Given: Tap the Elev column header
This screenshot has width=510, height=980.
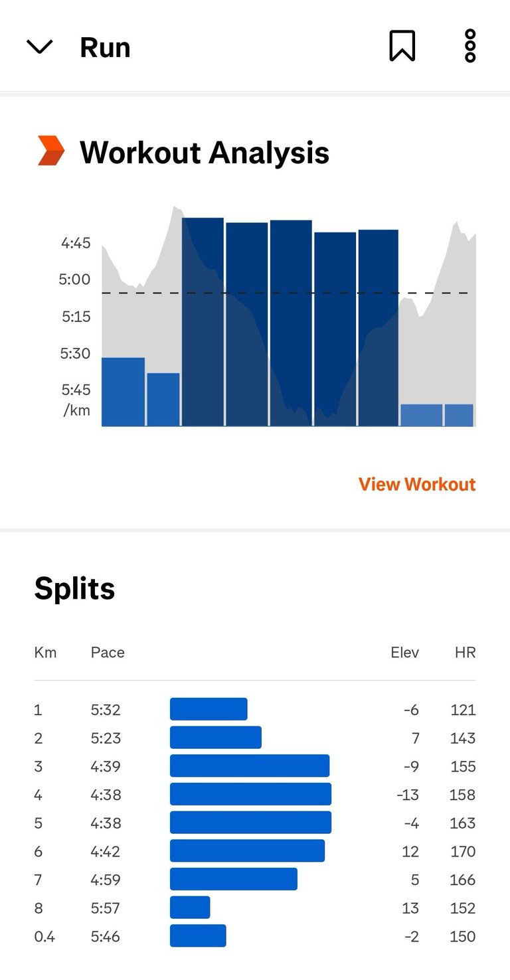Looking at the screenshot, I should pyautogui.click(x=405, y=652).
